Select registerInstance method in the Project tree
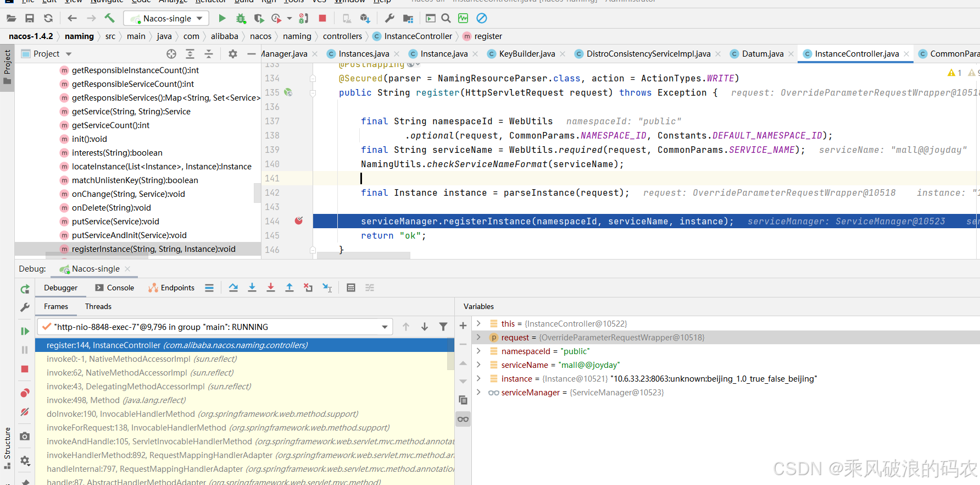The width and height of the screenshot is (980, 485). tap(153, 249)
